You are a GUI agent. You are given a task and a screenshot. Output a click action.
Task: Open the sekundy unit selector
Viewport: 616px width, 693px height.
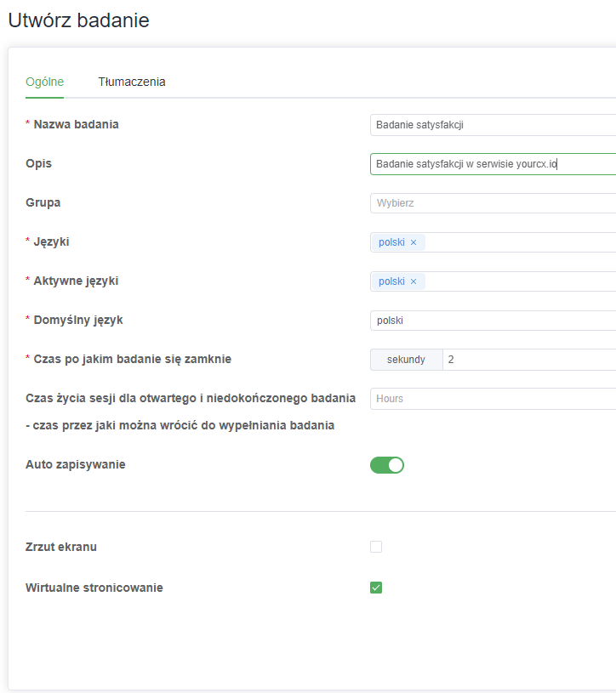tap(407, 360)
